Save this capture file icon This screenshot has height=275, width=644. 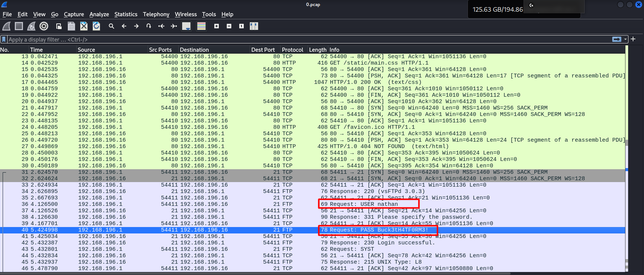tap(71, 26)
